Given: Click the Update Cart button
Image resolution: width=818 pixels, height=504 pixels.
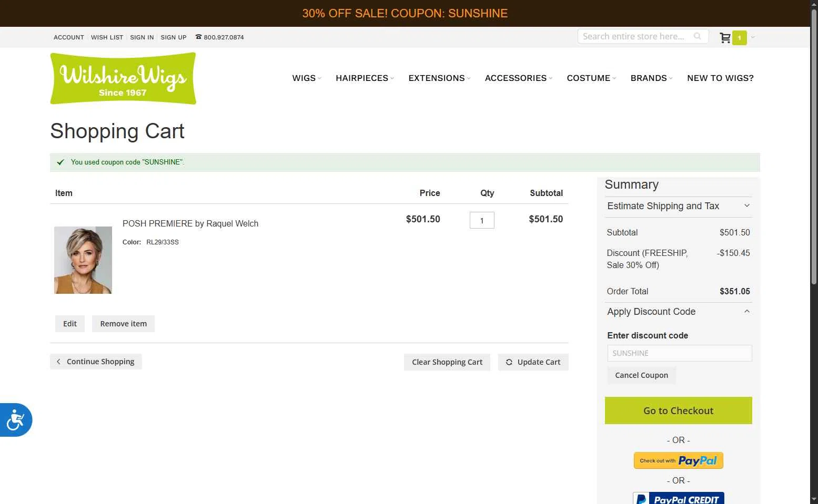Looking at the screenshot, I should [x=533, y=362].
